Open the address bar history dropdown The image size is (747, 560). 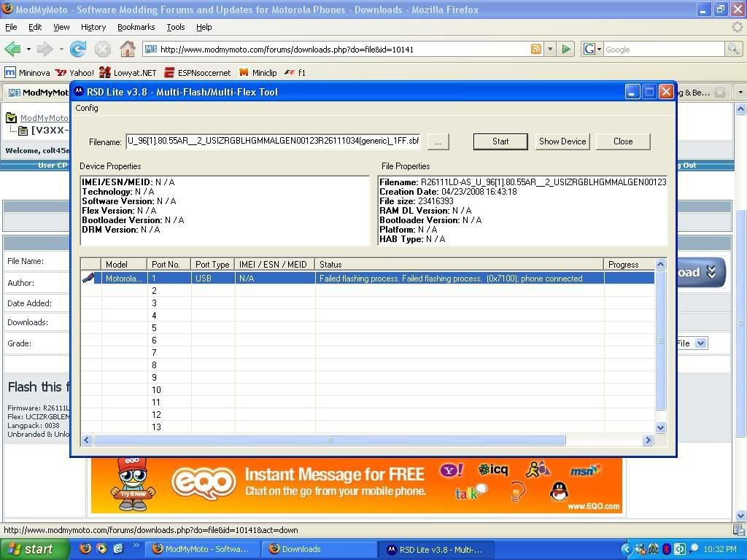[x=549, y=50]
